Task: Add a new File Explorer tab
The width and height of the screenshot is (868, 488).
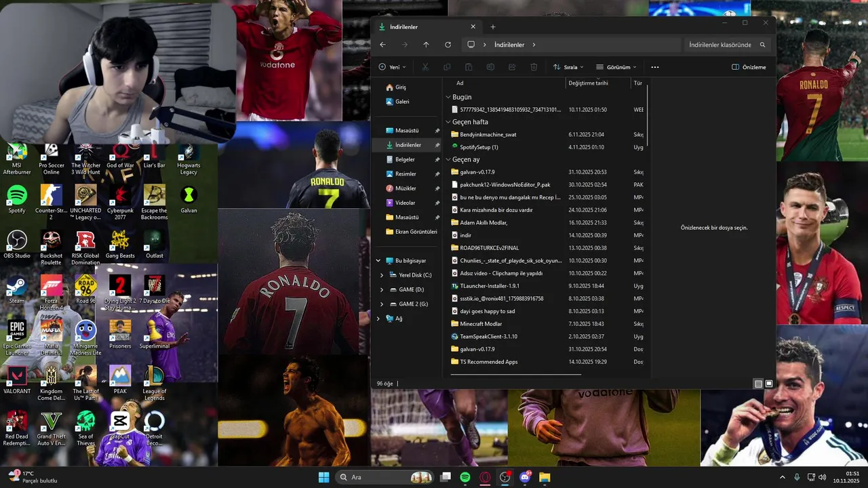Action: coord(493,26)
